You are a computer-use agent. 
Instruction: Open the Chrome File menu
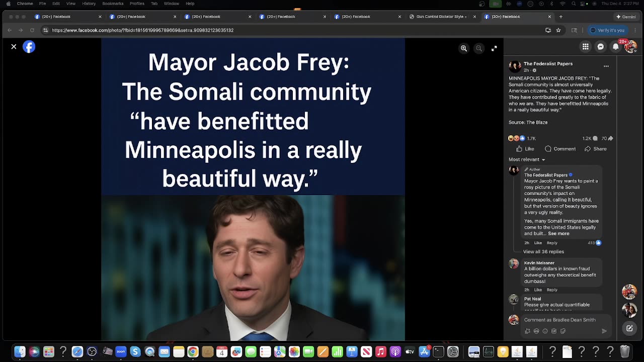pyautogui.click(x=42, y=4)
